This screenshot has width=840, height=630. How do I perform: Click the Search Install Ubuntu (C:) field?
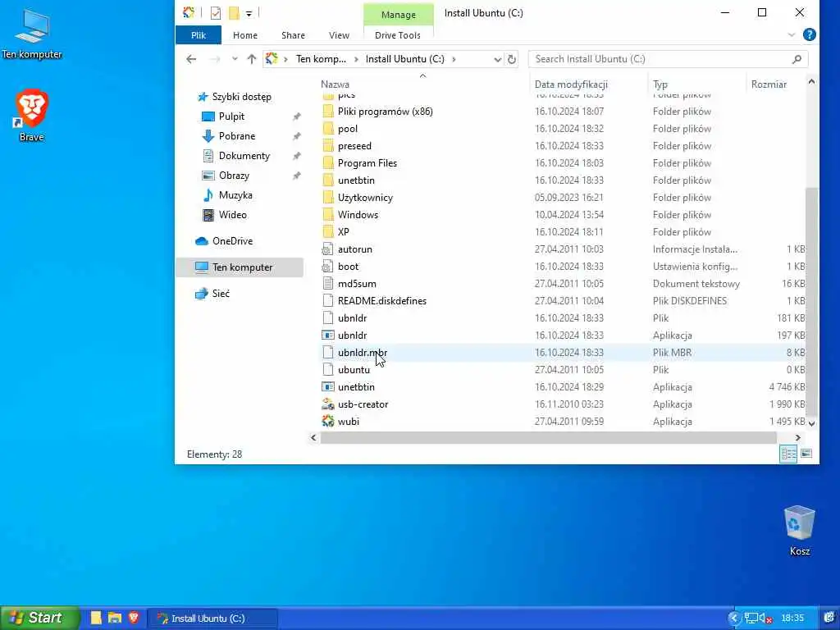[x=668, y=59]
